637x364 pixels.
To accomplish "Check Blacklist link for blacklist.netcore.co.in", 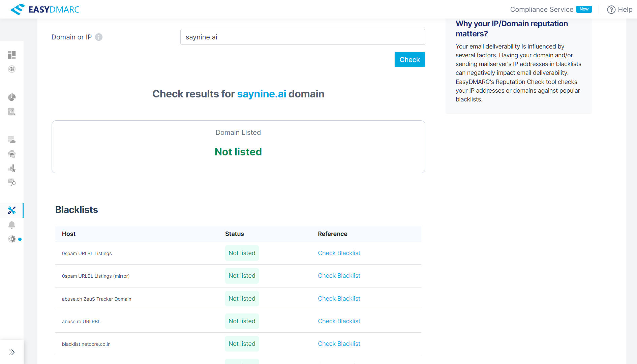I will pyautogui.click(x=339, y=344).
